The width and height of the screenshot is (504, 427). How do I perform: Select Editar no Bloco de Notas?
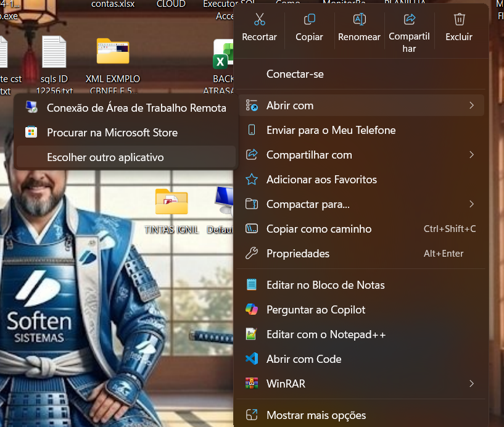pos(361,285)
